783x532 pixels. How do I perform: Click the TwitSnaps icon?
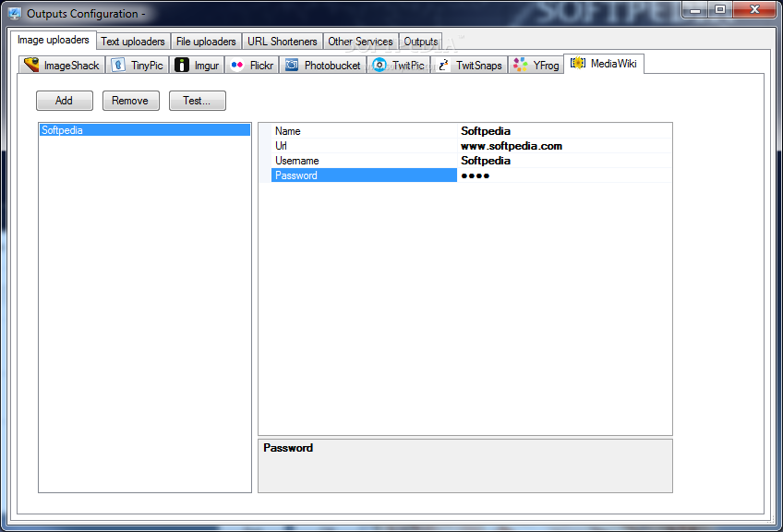point(443,65)
